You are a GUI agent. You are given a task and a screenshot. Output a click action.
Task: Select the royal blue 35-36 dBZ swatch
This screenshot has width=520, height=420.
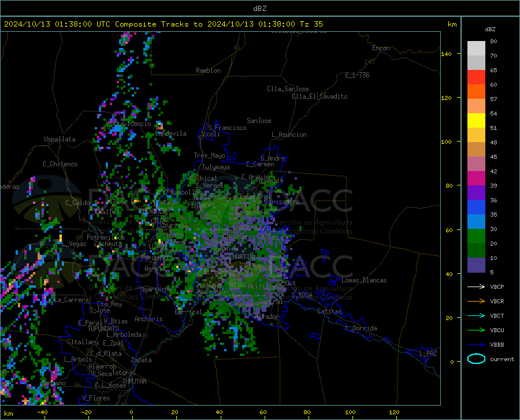click(476, 207)
